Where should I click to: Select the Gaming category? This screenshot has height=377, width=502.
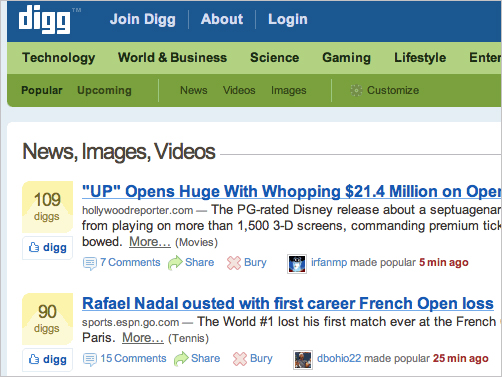pyautogui.click(x=346, y=58)
